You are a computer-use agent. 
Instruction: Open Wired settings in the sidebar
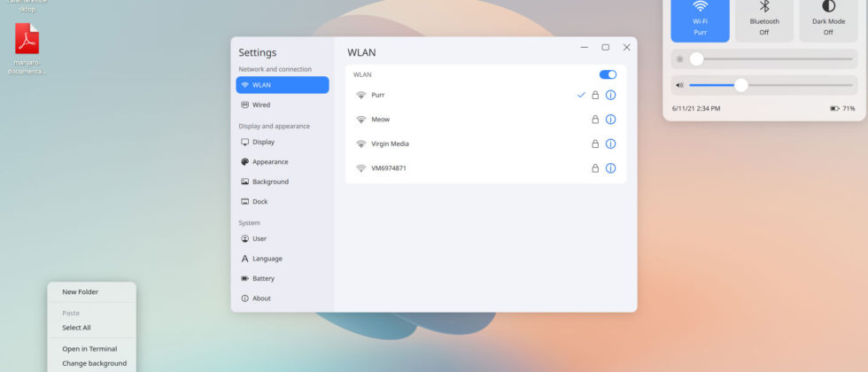point(283,105)
